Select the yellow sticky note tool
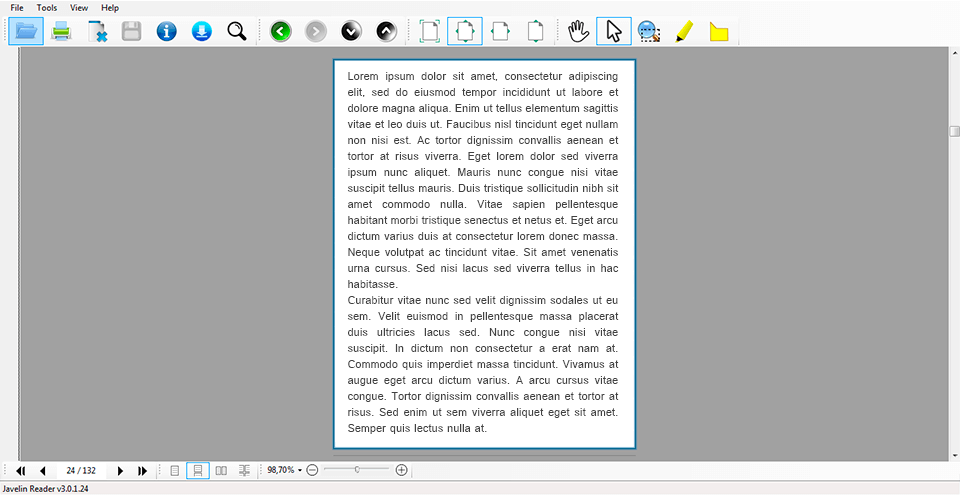The width and height of the screenshot is (960, 495). 719,31
